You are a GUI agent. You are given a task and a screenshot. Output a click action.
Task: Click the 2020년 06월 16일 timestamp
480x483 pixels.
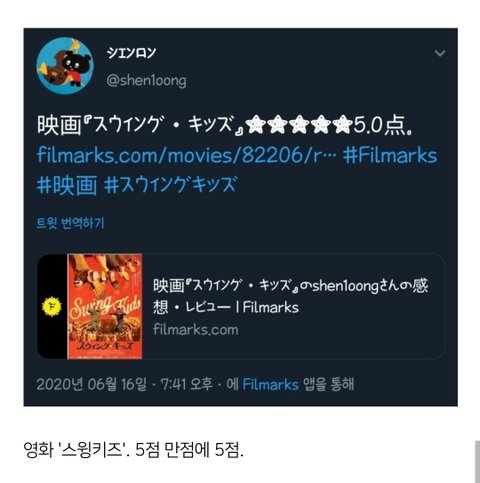click(x=91, y=384)
